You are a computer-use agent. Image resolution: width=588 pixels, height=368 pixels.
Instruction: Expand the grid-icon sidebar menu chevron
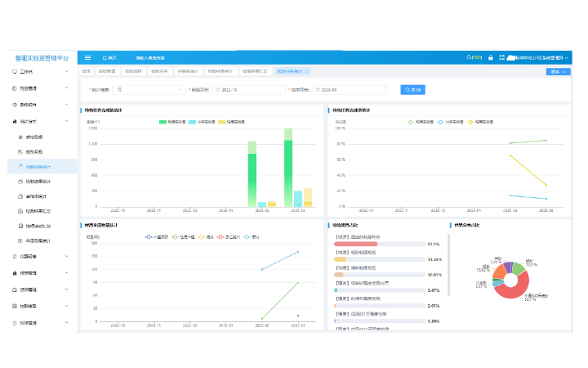[x=66, y=306]
